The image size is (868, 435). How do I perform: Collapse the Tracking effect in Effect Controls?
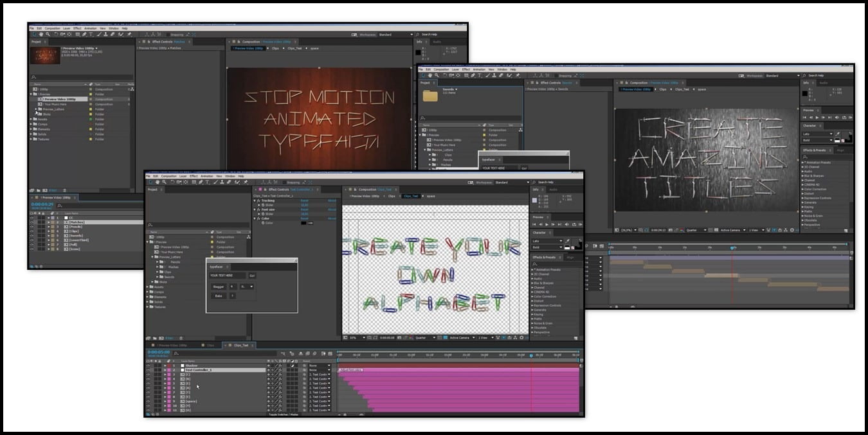[255, 200]
